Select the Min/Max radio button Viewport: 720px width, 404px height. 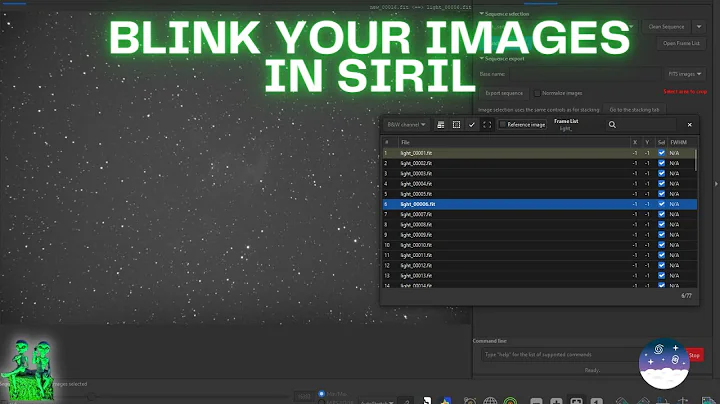321,393
